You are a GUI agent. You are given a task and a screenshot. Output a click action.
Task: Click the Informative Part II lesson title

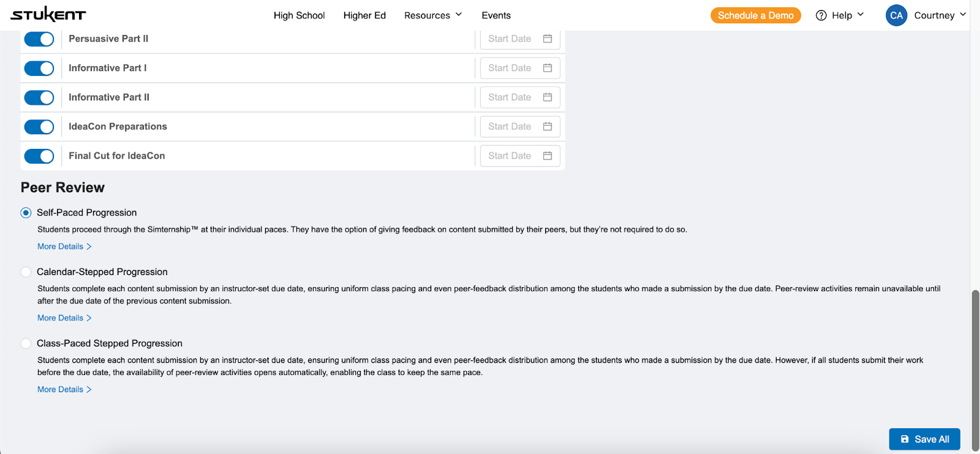[109, 97]
